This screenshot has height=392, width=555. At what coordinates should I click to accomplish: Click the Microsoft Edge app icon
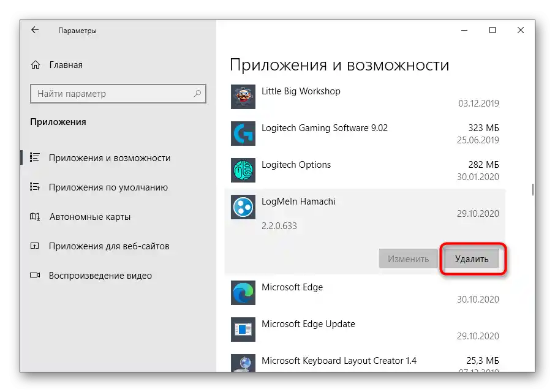243,293
